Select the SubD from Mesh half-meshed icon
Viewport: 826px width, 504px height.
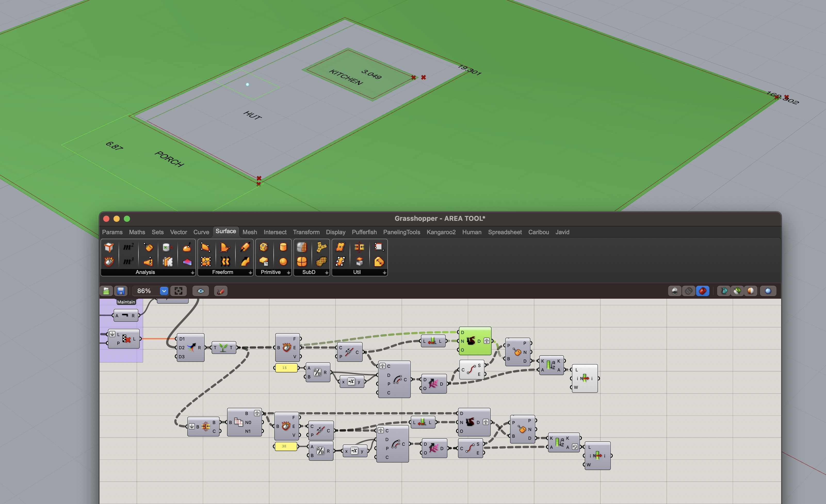point(302,247)
